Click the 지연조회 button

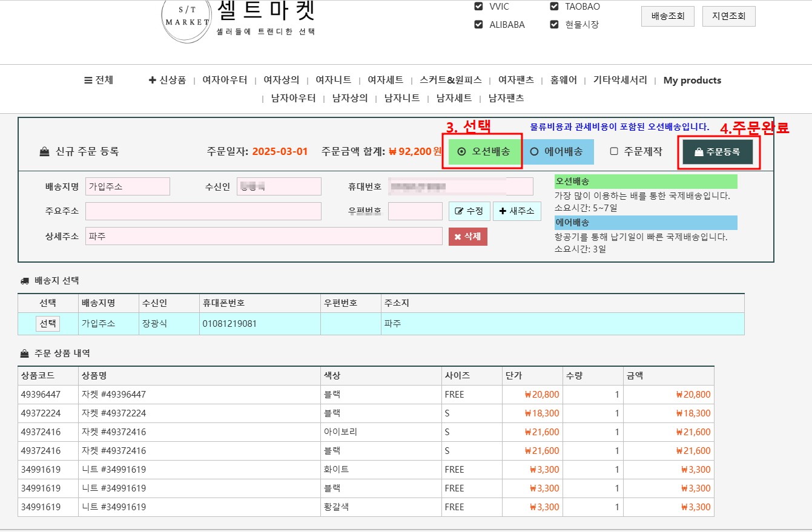[x=729, y=16]
